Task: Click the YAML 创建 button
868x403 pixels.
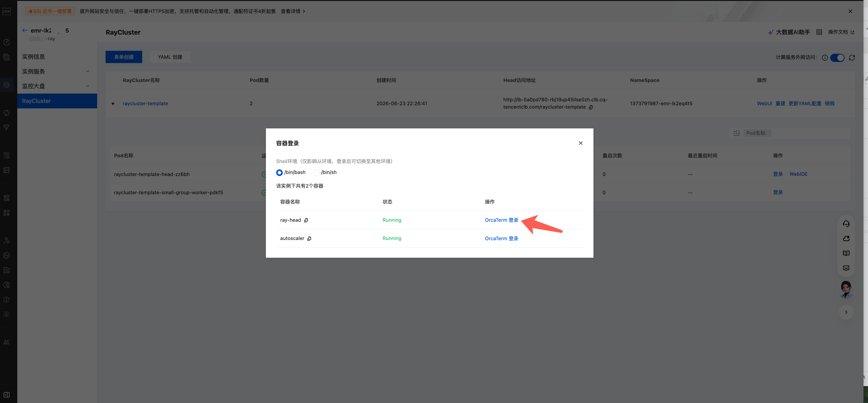Action: click(x=170, y=57)
